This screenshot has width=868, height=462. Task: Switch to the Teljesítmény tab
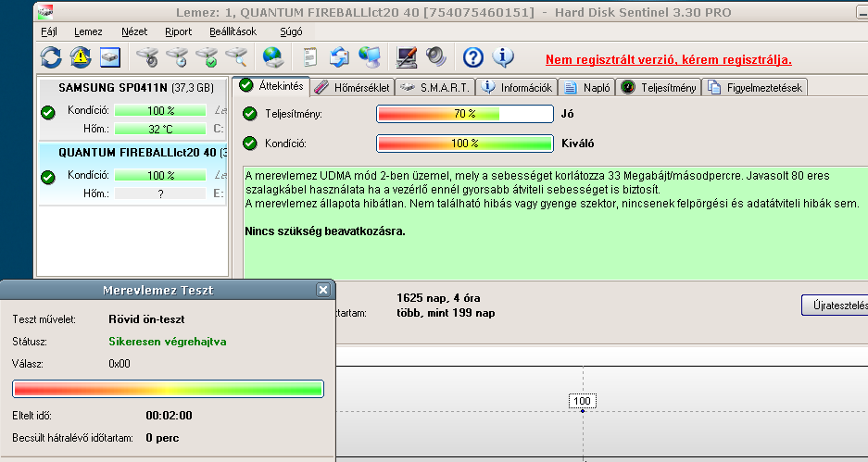659,87
